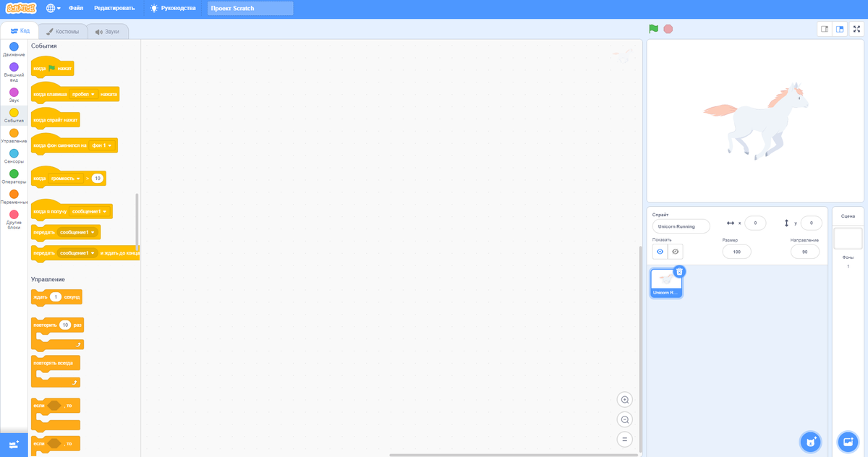This screenshot has width=868, height=457.
Task: Hide the sprite with crossed eye button
Action: pyautogui.click(x=675, y=252)
